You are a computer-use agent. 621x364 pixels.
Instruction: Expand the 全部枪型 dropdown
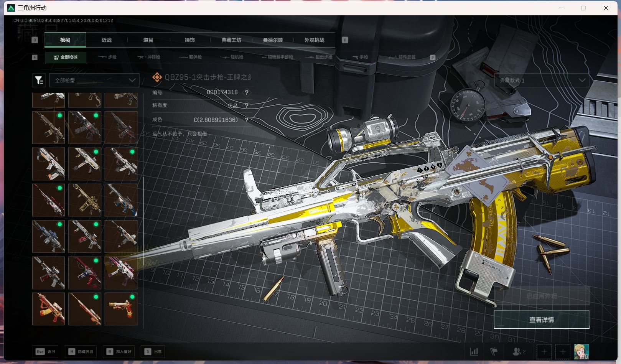(x=94, y=80)
